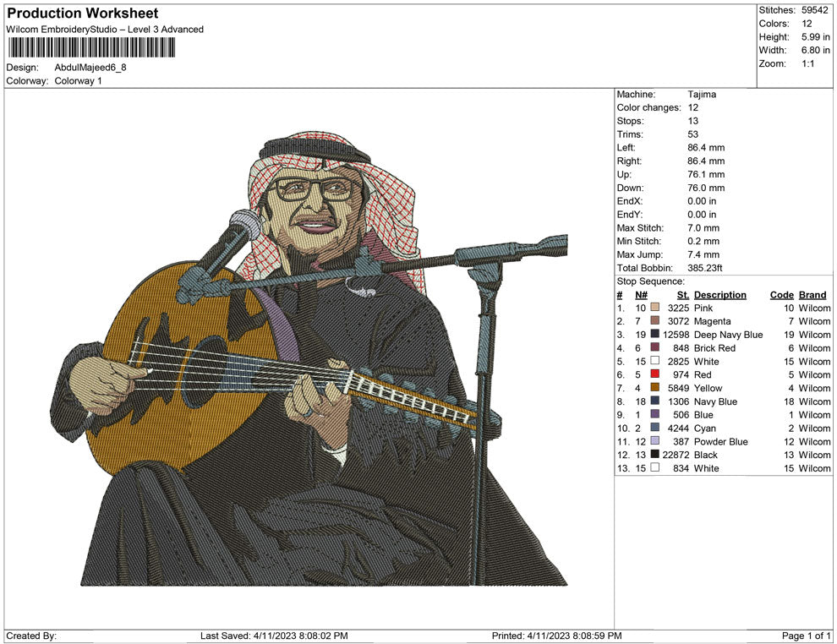Click the Navy Blue swatch in row 8
The width and height of the screenshot is (837, 644).
click(x=655, y=401)
